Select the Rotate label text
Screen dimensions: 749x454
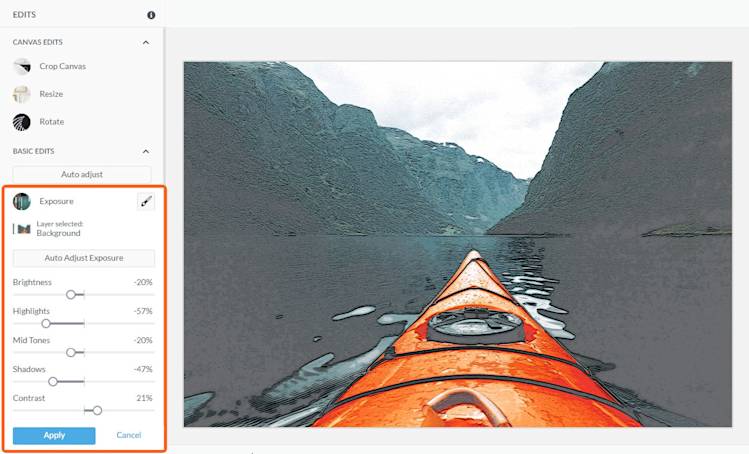[x=52, y=122]
